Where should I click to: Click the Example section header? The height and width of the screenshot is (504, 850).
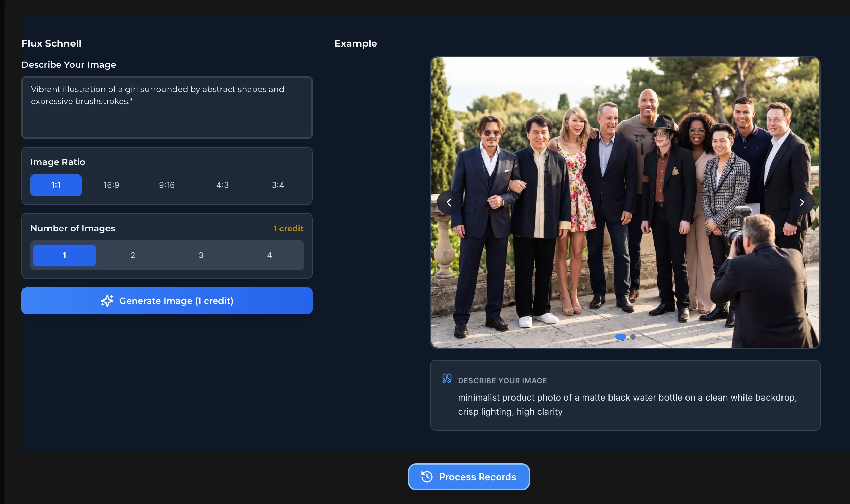355,43
